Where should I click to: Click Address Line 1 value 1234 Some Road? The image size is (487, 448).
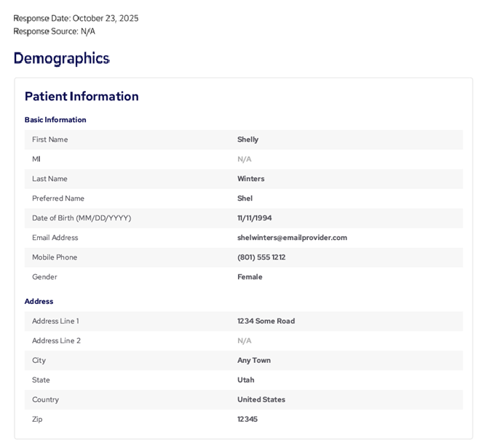click(266, 321)
